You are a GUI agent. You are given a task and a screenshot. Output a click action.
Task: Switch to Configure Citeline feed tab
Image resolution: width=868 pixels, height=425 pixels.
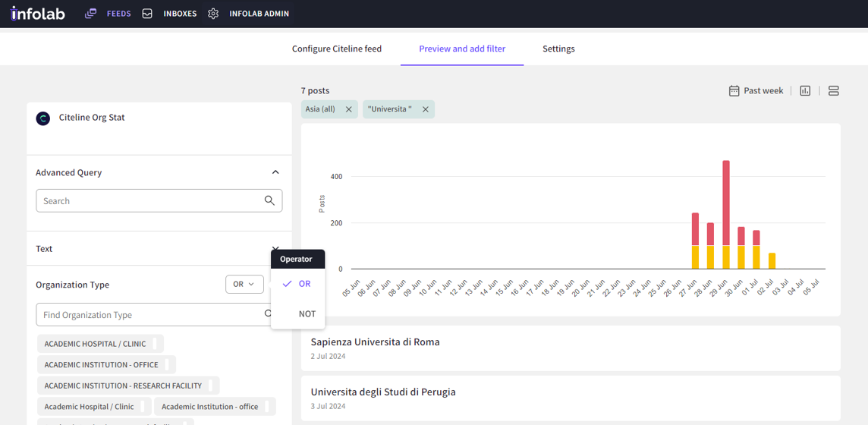tap(337, 49)
